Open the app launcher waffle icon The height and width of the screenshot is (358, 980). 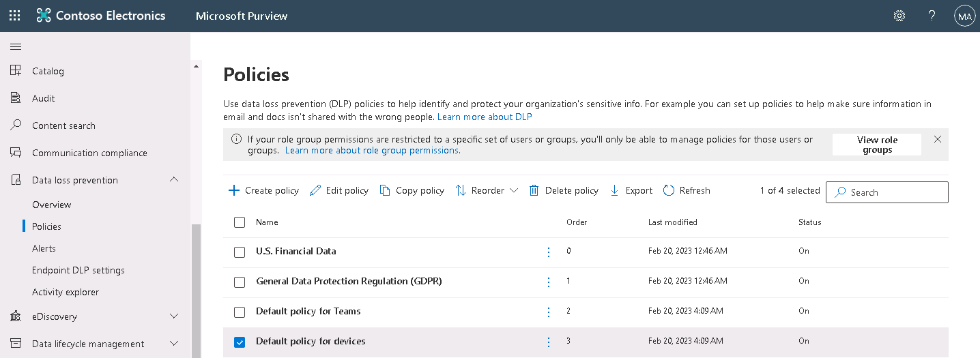pyautogui.click(x=14, y=16)
